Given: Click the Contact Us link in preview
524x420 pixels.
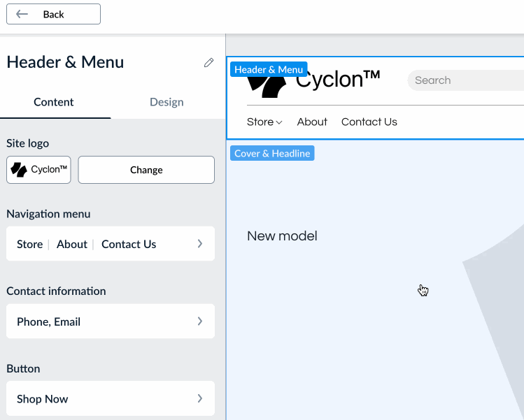Looking at the screenshot, I should tap(369, 122).
